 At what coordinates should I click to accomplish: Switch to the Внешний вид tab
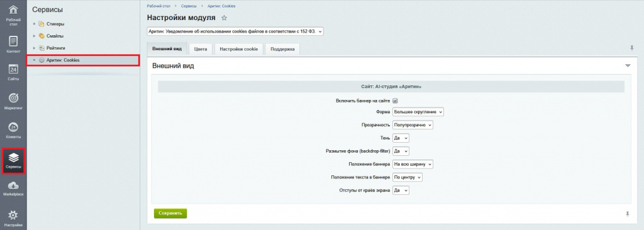tap(167, 48)
